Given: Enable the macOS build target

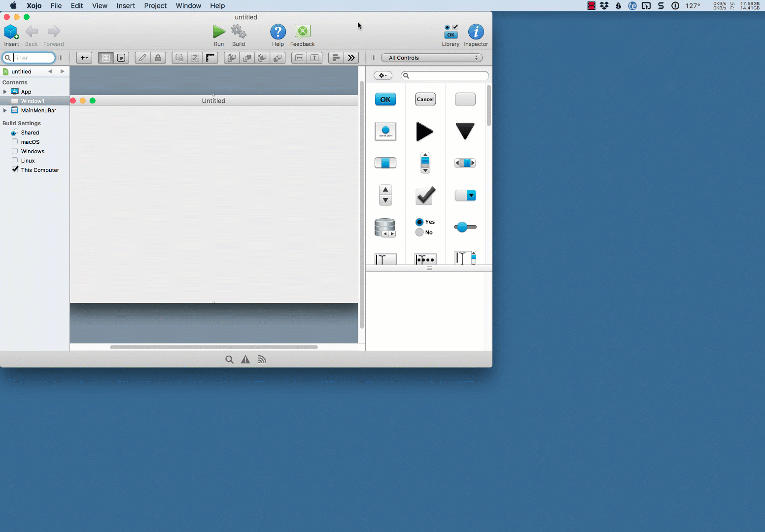Looking at the screenshot, I should (15, 142).
